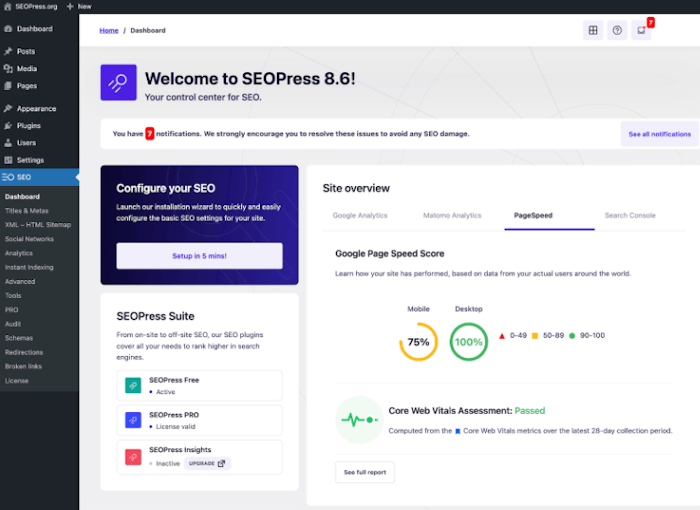The image size is (700, 510).
Task: Select the Search Console tab
Action: 630,215
